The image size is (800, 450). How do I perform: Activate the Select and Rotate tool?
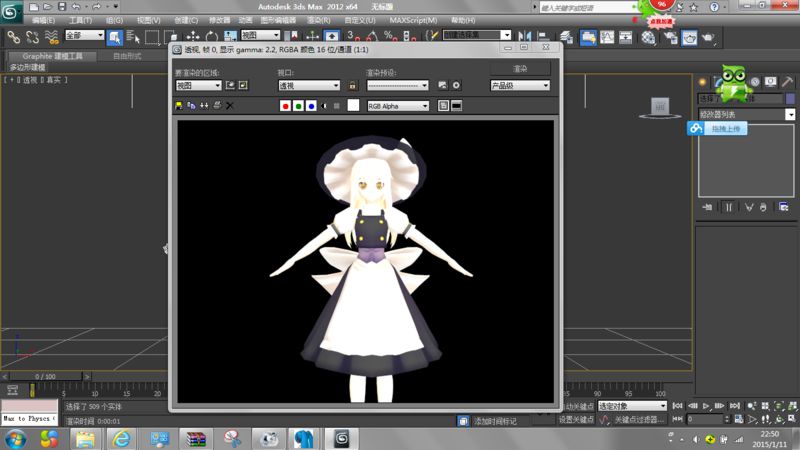click(211, 37)
